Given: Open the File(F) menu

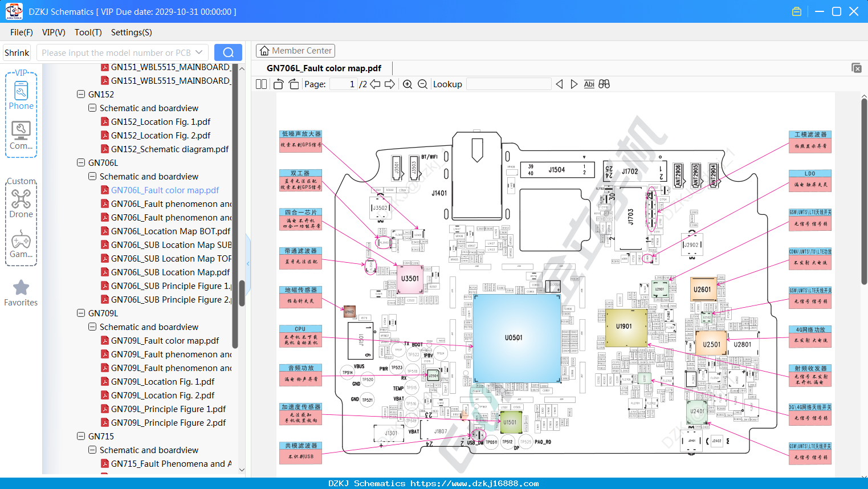Looking at the screenshot, I should coord(22,32).
